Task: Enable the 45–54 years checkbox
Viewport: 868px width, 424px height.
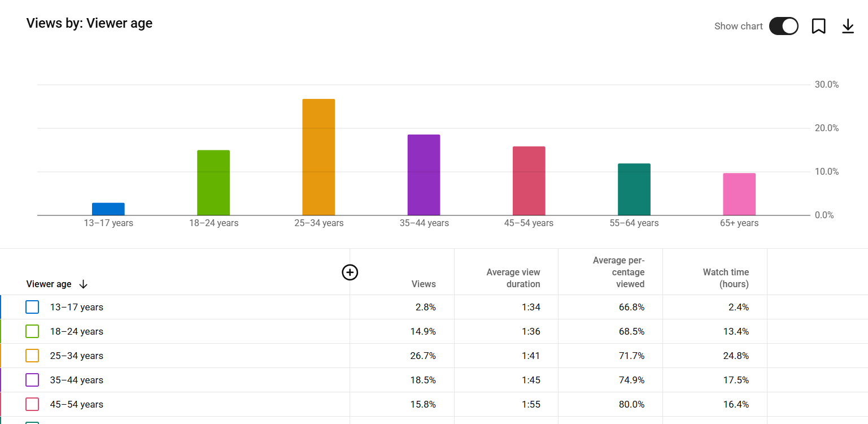Action: 32,404
